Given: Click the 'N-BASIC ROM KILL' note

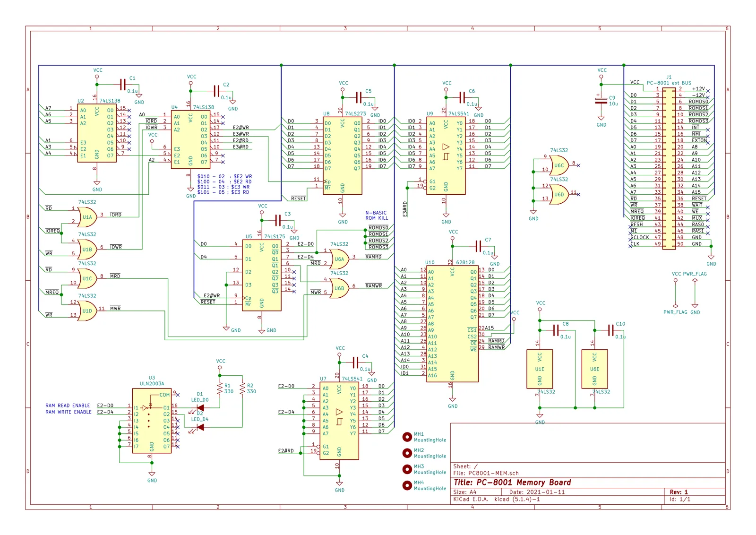Looking at the screenshot, I should tap(376, 216).
